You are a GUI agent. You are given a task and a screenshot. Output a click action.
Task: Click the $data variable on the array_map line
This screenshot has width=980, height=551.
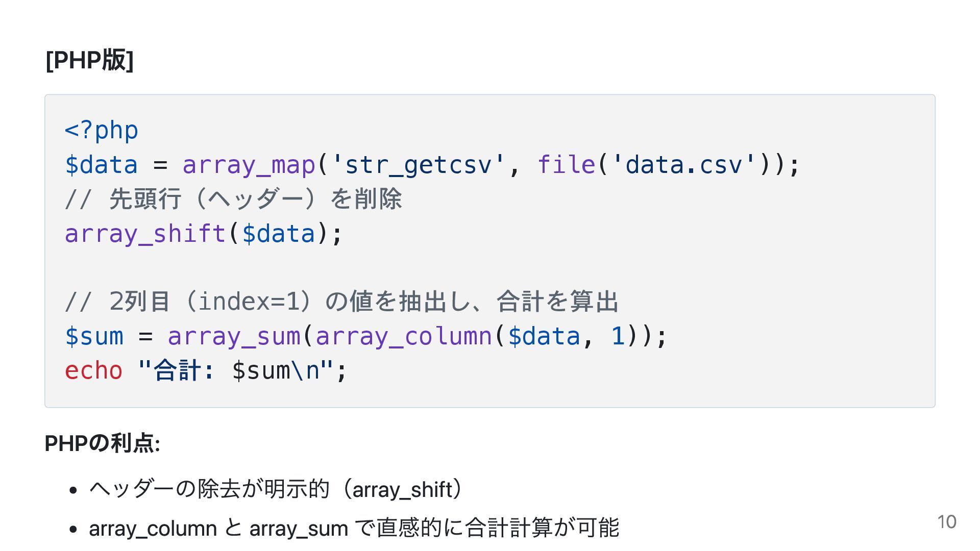point(102,165)
